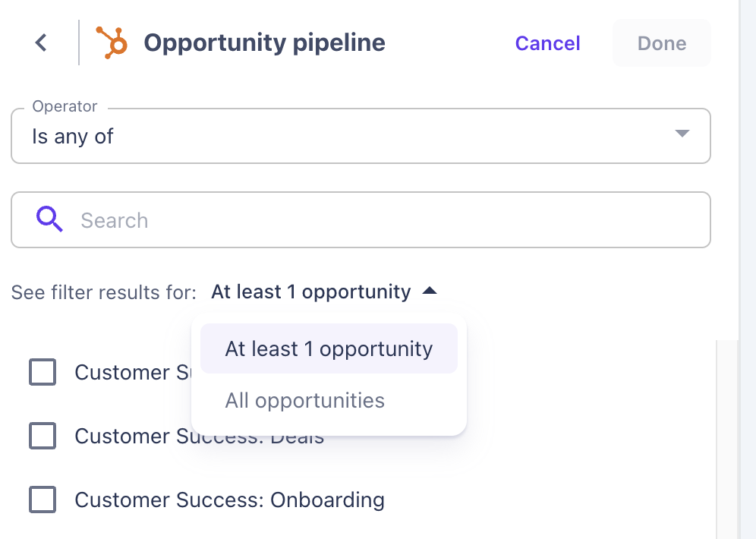Focus the Search input field
This screenshot has width=756, height=539.
coord(380,220)
